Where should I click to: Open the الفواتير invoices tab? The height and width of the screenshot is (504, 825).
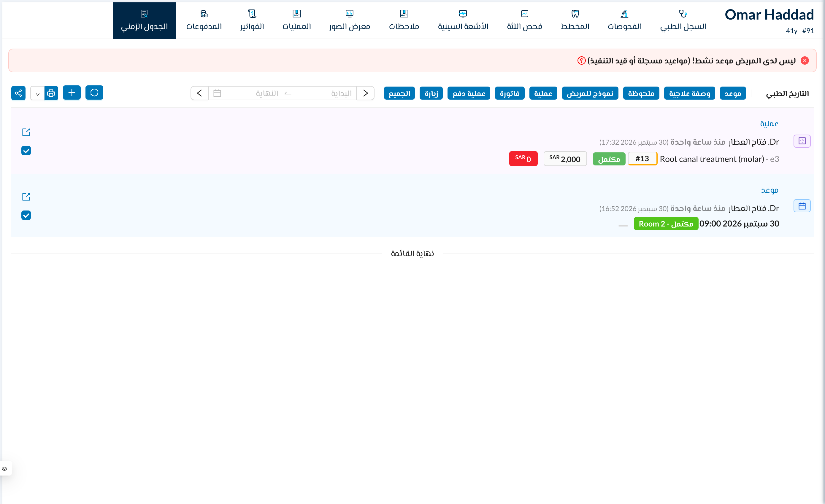coord(252,20)
